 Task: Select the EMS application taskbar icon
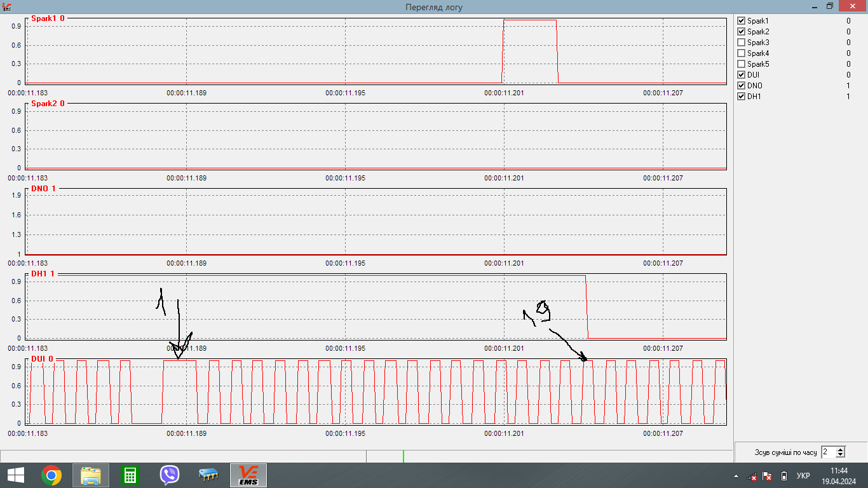[248, 475]
